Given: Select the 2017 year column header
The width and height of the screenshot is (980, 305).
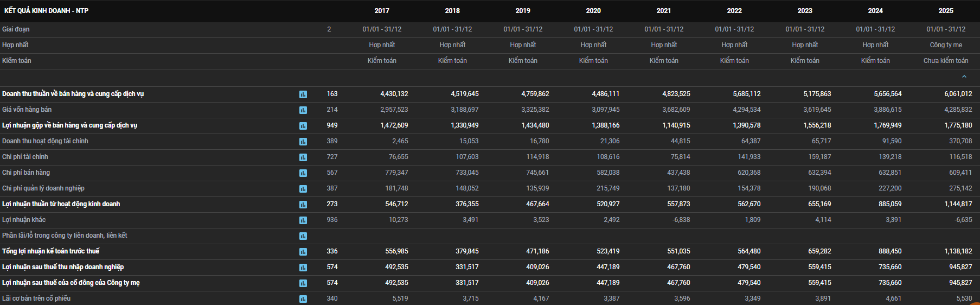Looking at the screenshot, I should (382, 11).
